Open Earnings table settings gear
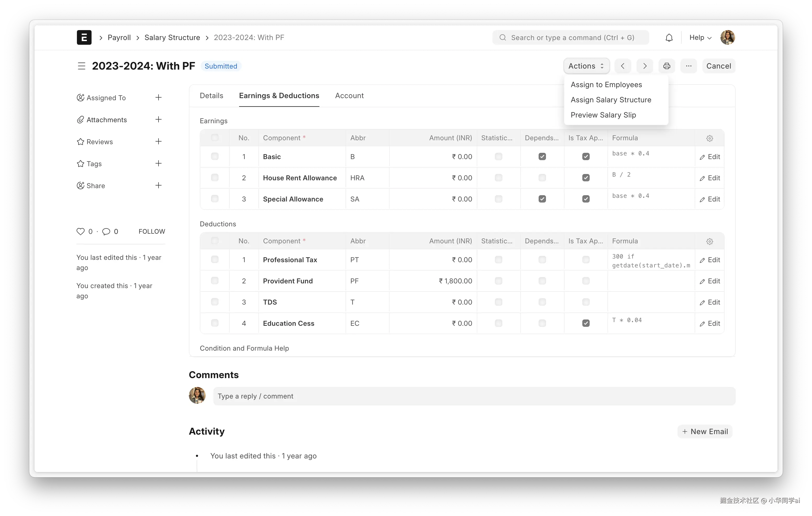The image size is (812, 516). (x=709, y=138)
